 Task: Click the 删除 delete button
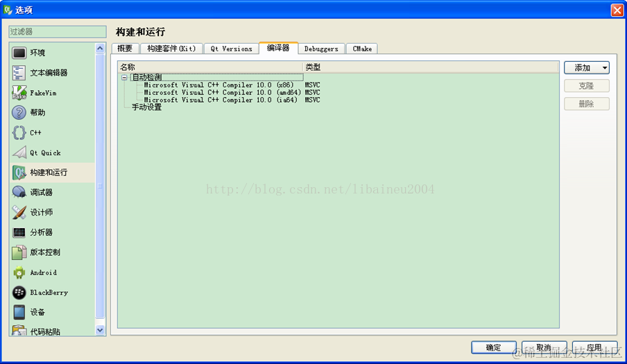(587, 104)
